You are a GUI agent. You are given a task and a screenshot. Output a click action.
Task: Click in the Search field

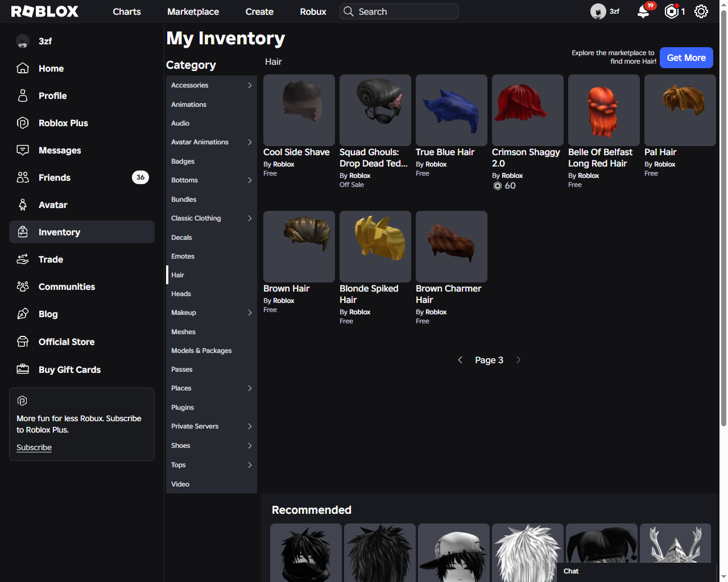(399, 11)
